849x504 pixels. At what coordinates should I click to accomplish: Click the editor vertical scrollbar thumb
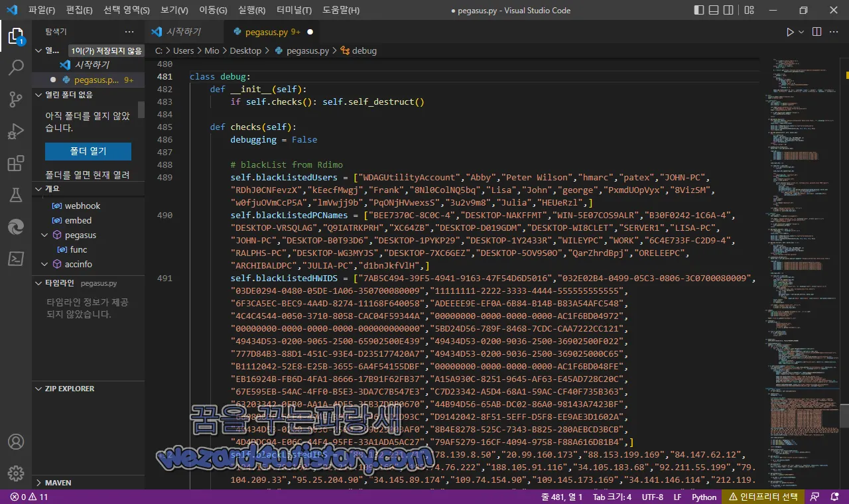[x=844, y=415]
